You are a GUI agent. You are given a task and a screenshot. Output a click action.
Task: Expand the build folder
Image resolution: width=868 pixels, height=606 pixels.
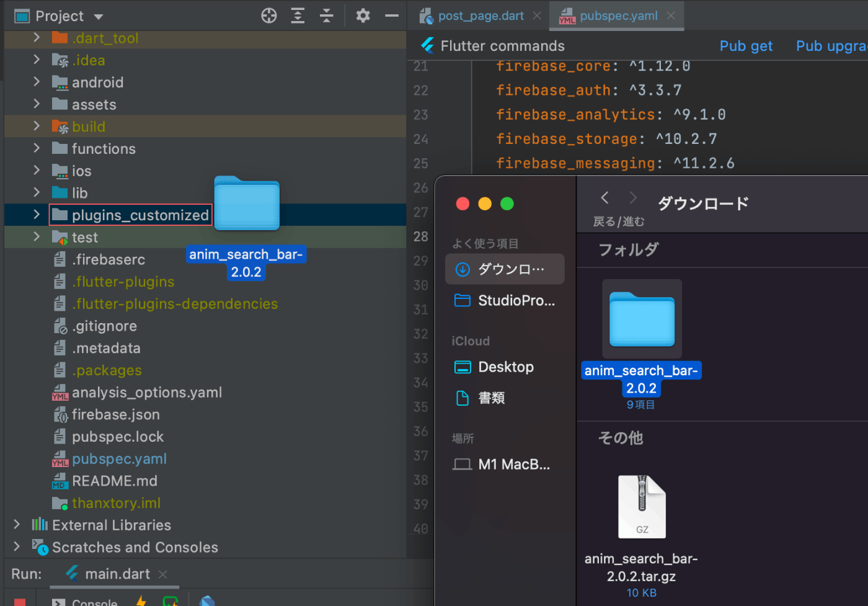pyautogui.click(x=37, y=126)
